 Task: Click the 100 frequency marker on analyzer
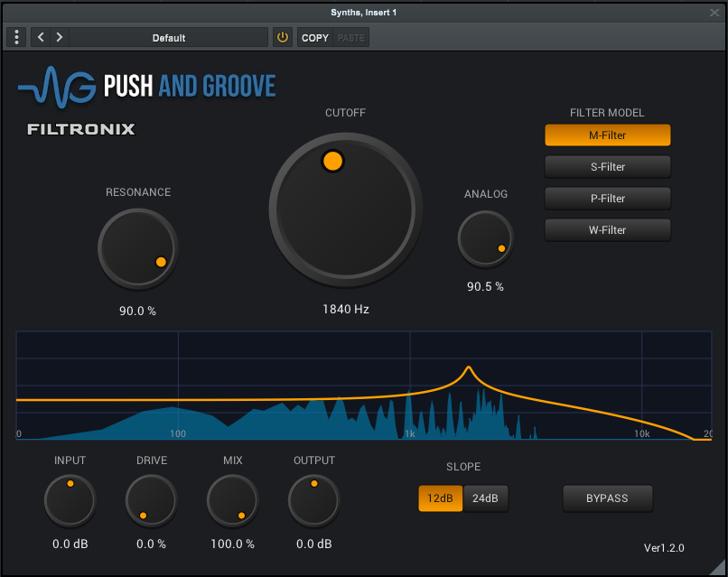click(178, 433)
